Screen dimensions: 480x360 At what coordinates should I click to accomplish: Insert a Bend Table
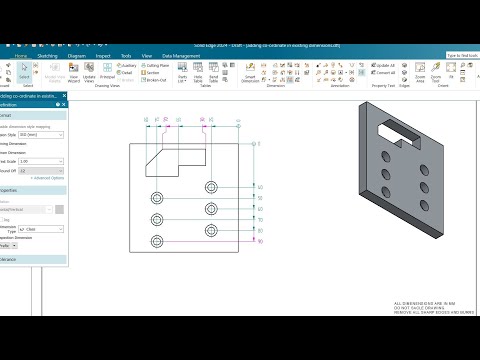click(213, 72)
